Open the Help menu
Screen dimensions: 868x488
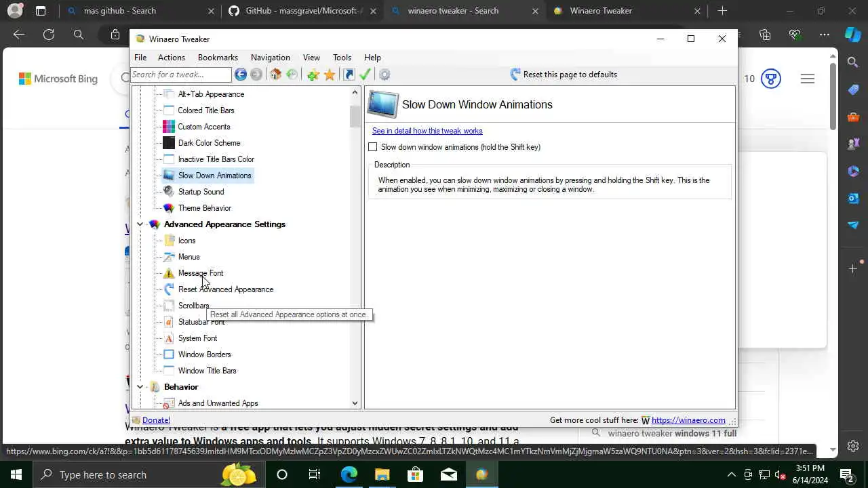372,58
